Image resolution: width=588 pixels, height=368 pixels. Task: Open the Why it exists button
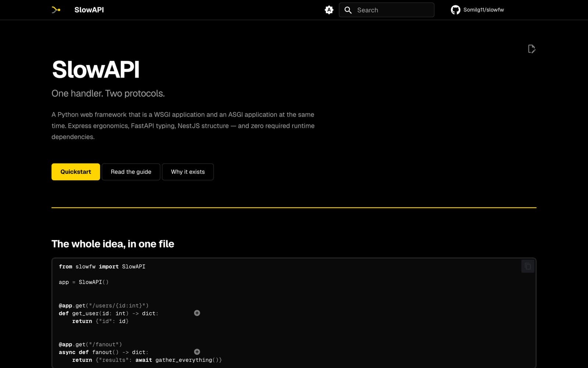(x=188, y=172)
